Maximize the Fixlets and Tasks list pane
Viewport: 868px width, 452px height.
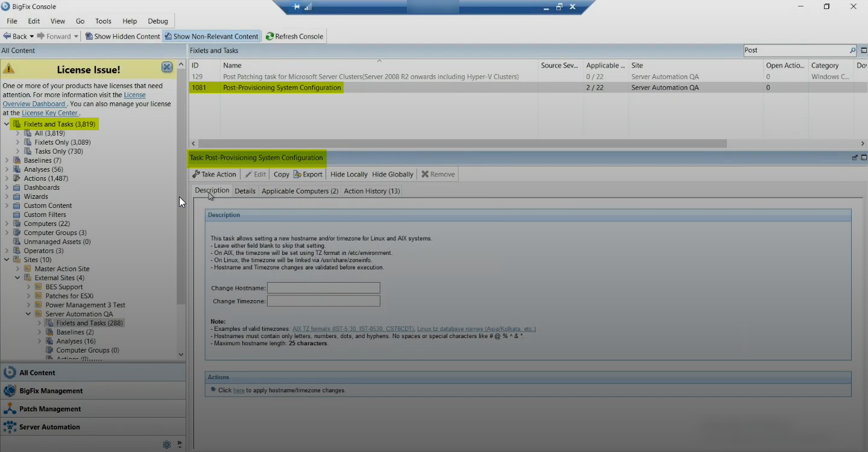(x=864, y=51)
